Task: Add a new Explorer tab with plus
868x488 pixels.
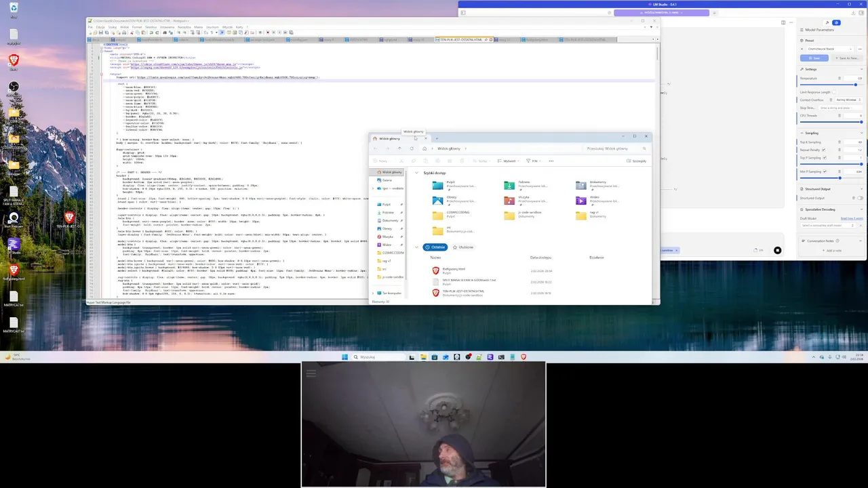Action: tap(437, 138)
